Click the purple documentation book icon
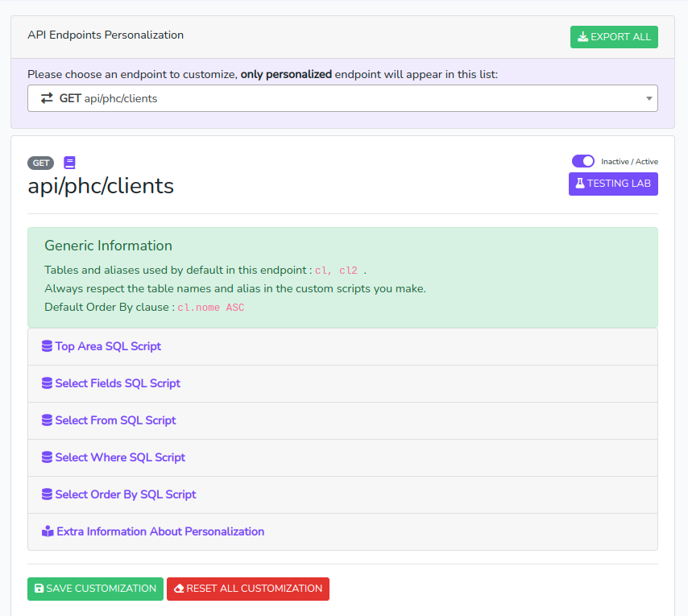688x616 pixels. click(x=69, y=163)
